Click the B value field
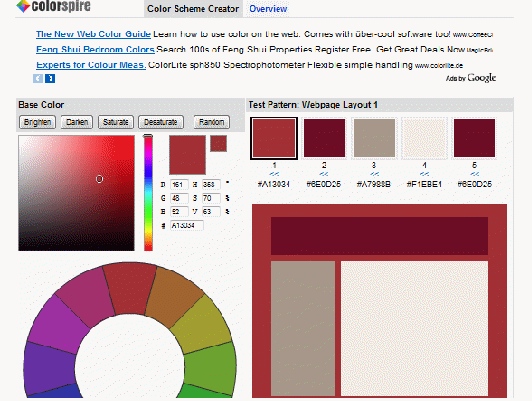This screenshot has width=532, height=401. coord(179,212)
